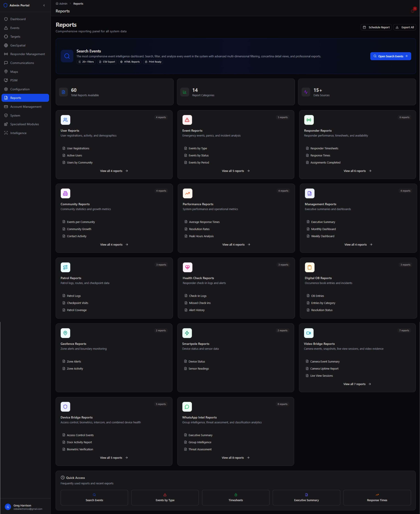Open Events by Type quick access tile
420x514 pixels.
pyautogui.click(x=165, y=497)
